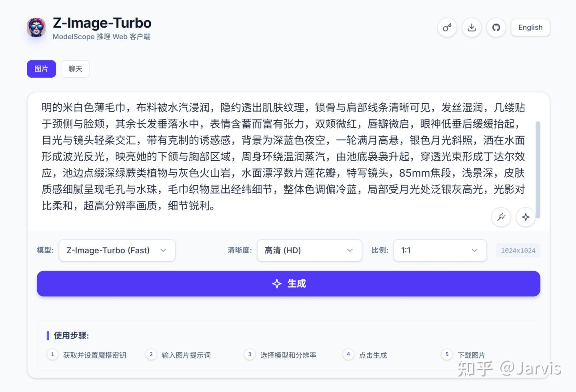Screen dimensions: 576x392
Task: Click the Z-Image-Turbo avatar logo
Action: click(36, 28)
